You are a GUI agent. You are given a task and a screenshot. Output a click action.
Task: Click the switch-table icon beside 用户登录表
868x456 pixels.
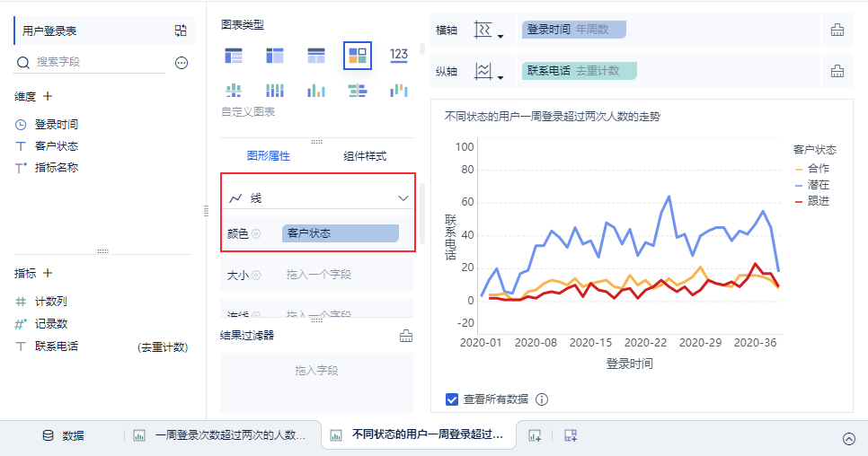[x=181, y=31]
